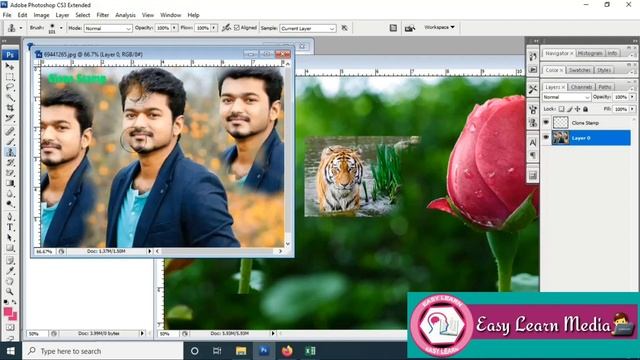This screenshot has width=640, height=360.
Task: Open Firefox from the taskbar
Action: 287,351
